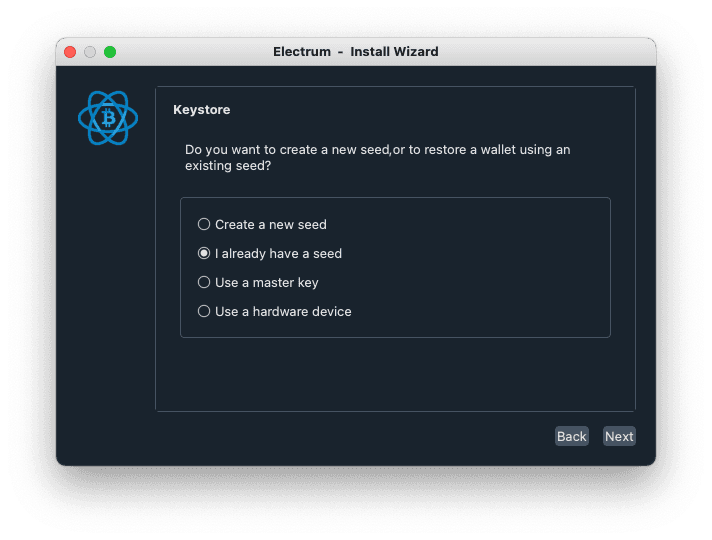Close the Install Wizard with the red button
This screenshot has height=540, width=712.
70,52
